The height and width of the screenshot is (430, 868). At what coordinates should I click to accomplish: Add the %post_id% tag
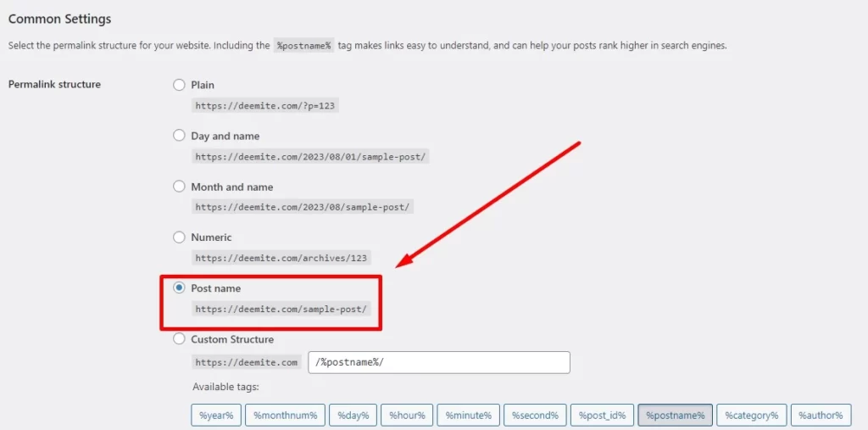pos(603,415)
